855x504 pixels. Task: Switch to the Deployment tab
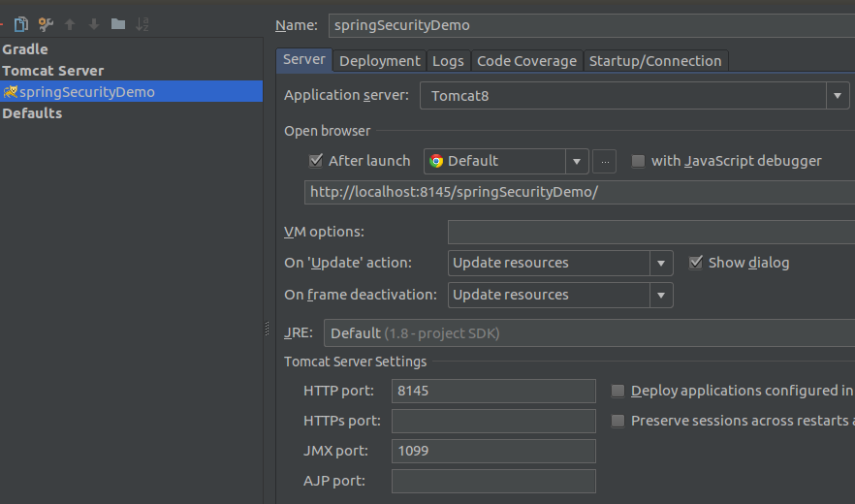(380, 61)
